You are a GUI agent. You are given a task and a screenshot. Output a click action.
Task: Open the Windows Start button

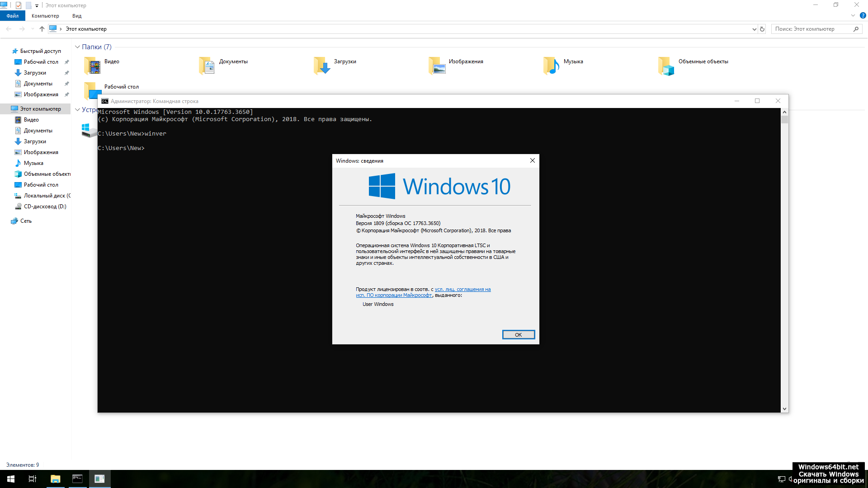click(11, 479)
